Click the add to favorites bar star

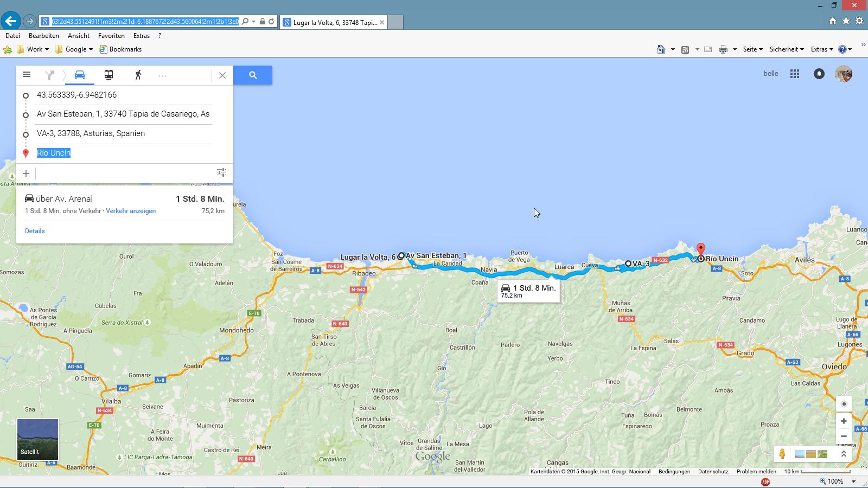coord(8,49)
